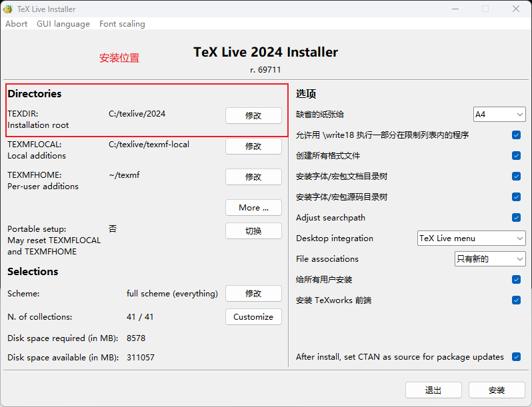Viewport: 532px width, 407px height.
Task: Click 修改 button for TEXDIR installation root
Action: (253, 115)
